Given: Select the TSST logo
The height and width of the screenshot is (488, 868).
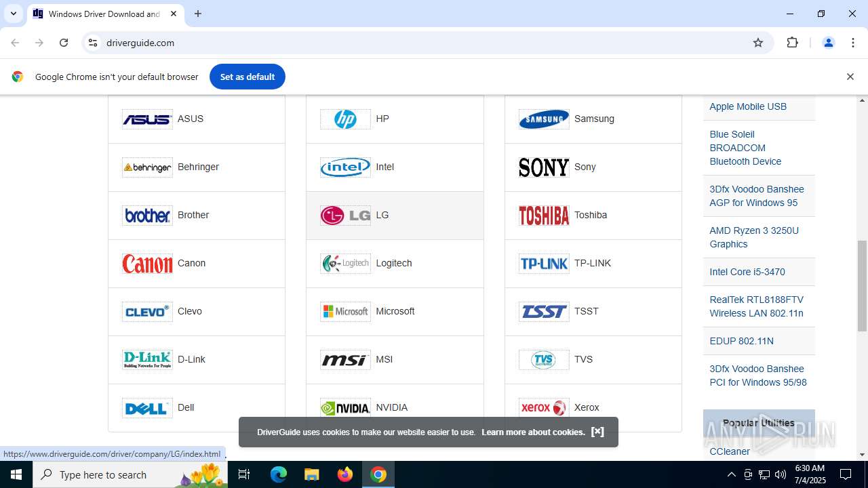Looking at the screenshot, I should pos(544,312).
